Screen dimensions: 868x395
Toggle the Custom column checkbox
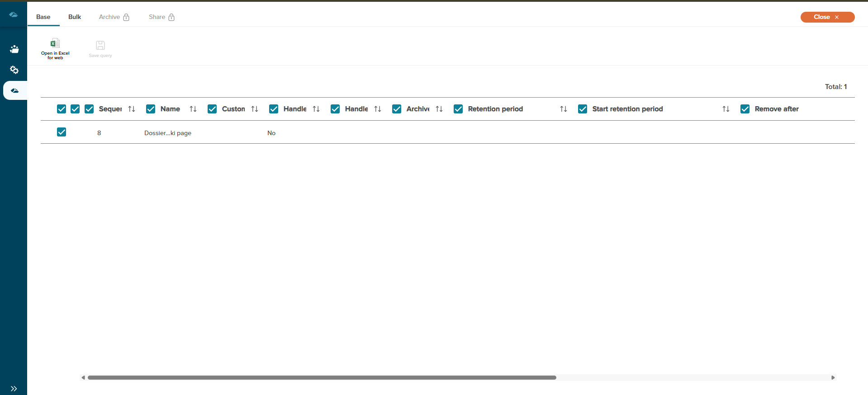tap(212, 109)
